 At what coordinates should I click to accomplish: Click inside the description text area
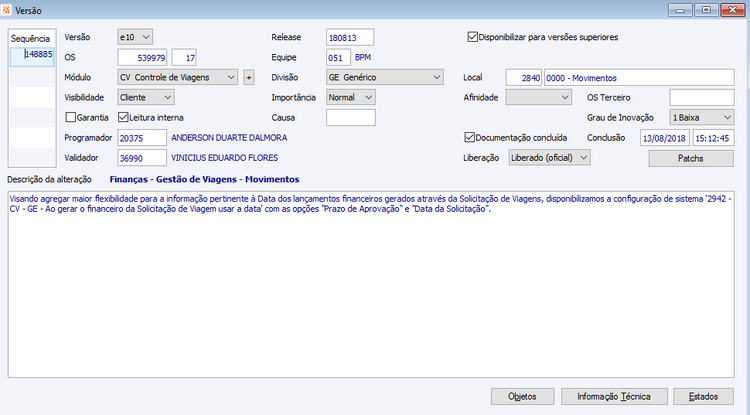[x=371, y=284]
